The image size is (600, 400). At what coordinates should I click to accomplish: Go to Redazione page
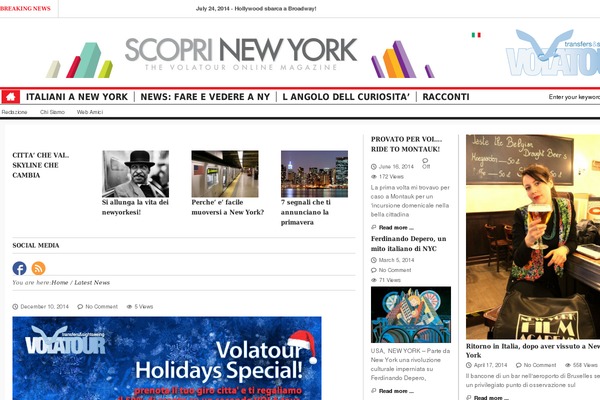pos(14,112)
